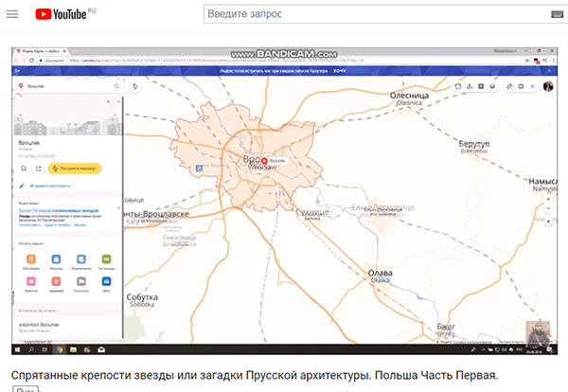Open the YouTube hamburger guide menu
This screenshot has height=392, width=568.
[x=12, y=14]
